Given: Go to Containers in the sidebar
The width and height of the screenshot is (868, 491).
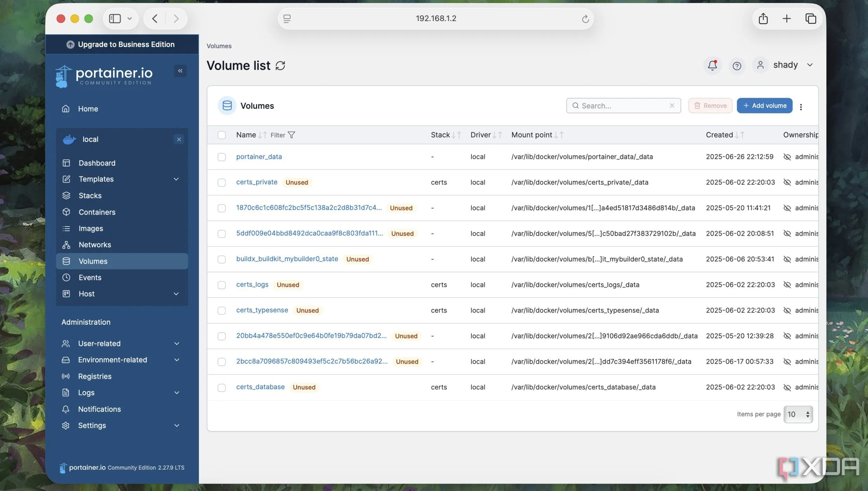Looking at the screenshot, I should [x=97, y=212].
